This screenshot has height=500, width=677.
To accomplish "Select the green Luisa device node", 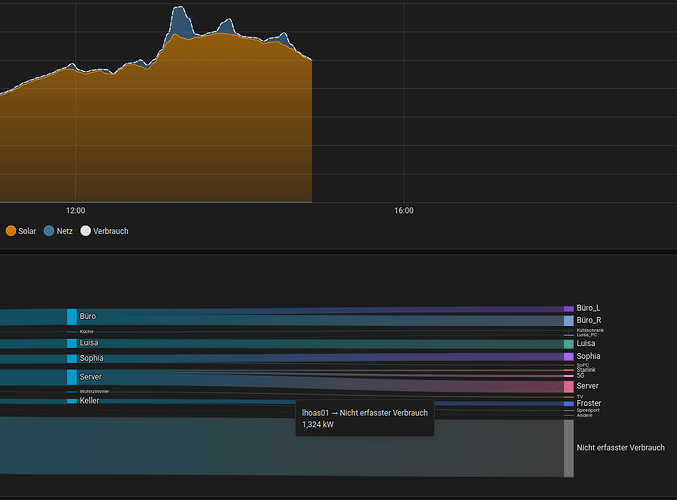I will tap(569, 344).
